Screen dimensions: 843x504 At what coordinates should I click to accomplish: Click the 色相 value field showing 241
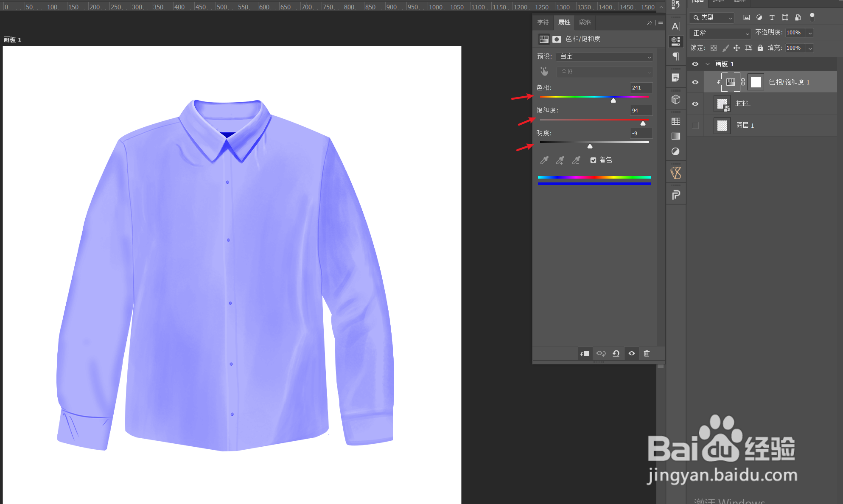tap(641, 88)
